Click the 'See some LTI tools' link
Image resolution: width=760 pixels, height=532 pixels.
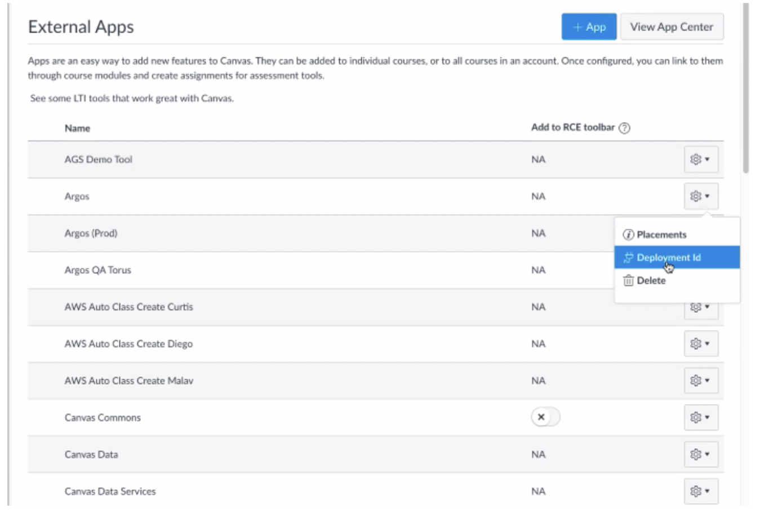pos(132,98)
